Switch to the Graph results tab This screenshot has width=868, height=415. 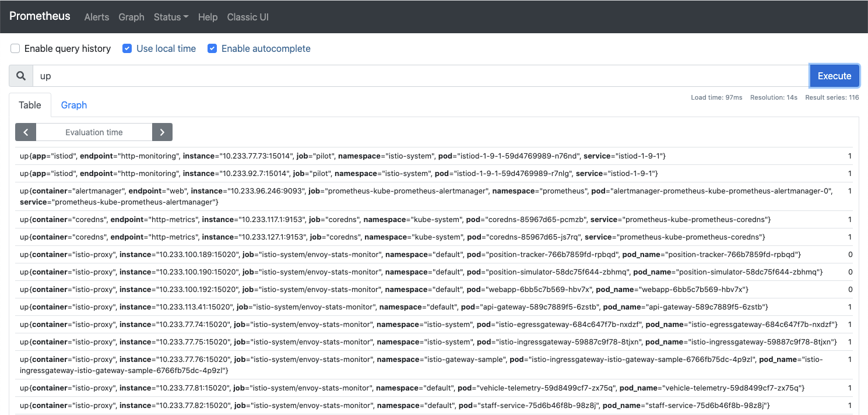click(x=74, y=105)
